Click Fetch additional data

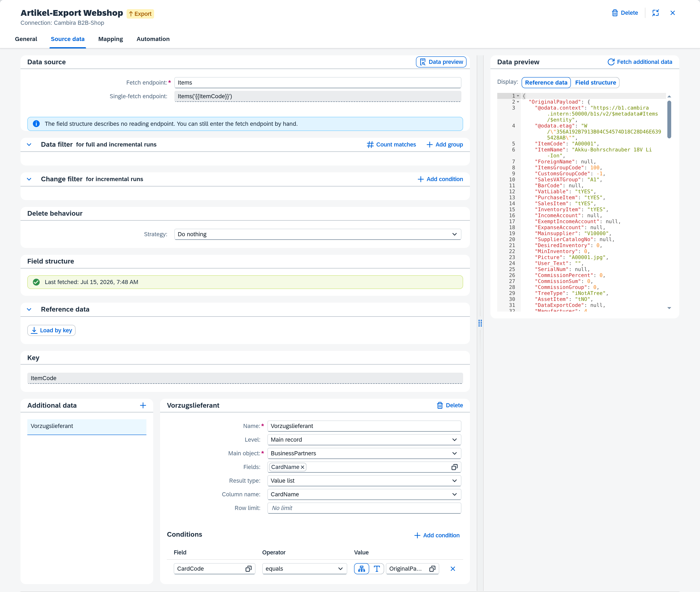(x=640, y=62)
